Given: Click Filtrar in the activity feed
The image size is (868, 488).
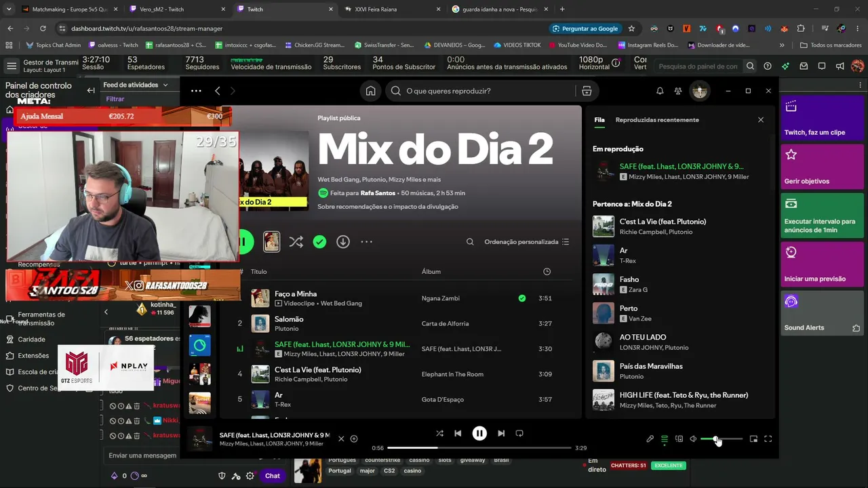Looking at the screenshot, I should [115, 99].
